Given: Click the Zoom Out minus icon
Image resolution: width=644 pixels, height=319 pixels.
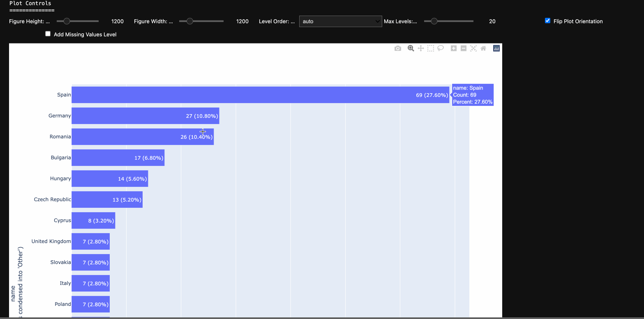Looking at the screenshot, I should (464, 48).
